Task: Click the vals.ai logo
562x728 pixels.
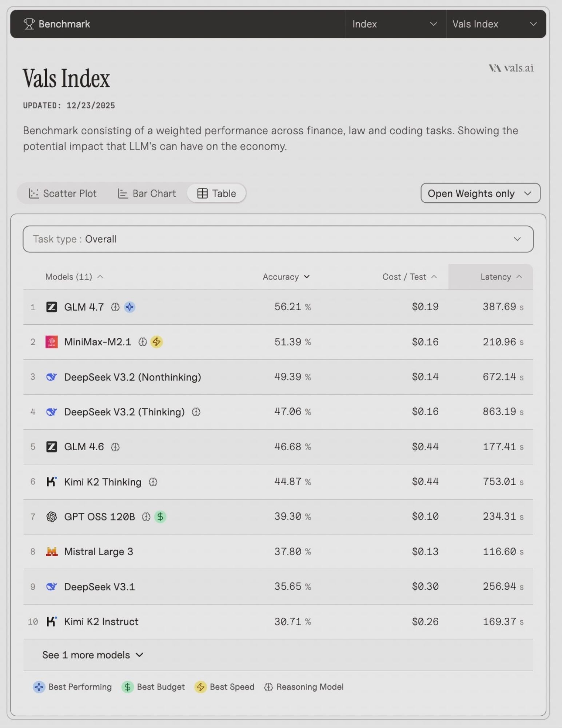Action: tap(511, 68)
